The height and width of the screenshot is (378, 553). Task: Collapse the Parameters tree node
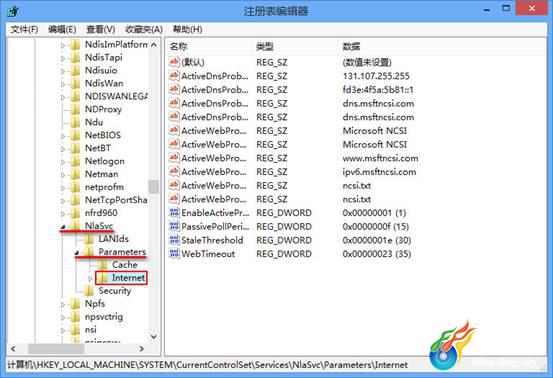77,253
